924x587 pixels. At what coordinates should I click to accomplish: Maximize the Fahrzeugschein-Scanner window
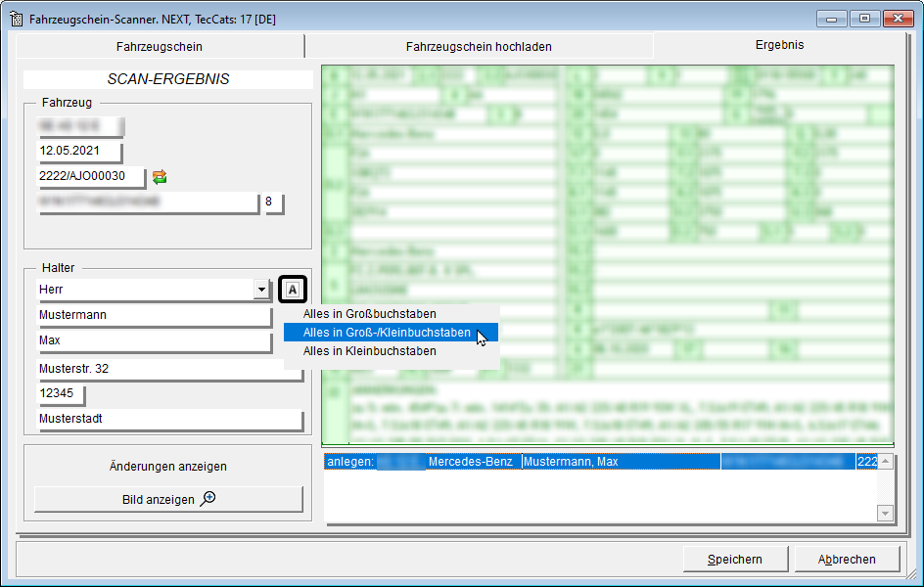click(x=864, y=19)
